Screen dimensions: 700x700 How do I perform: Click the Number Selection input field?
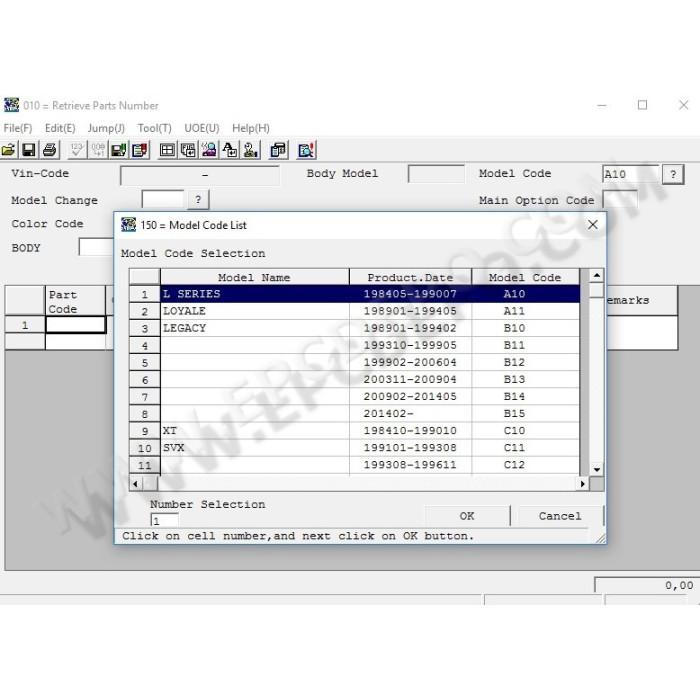165,520
